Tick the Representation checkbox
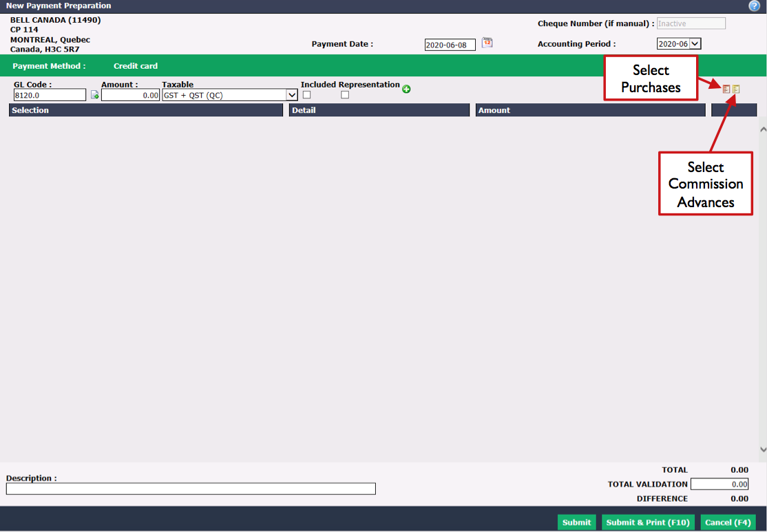The width and height of the screenshot is (767, 532). [x=345, y=95]
